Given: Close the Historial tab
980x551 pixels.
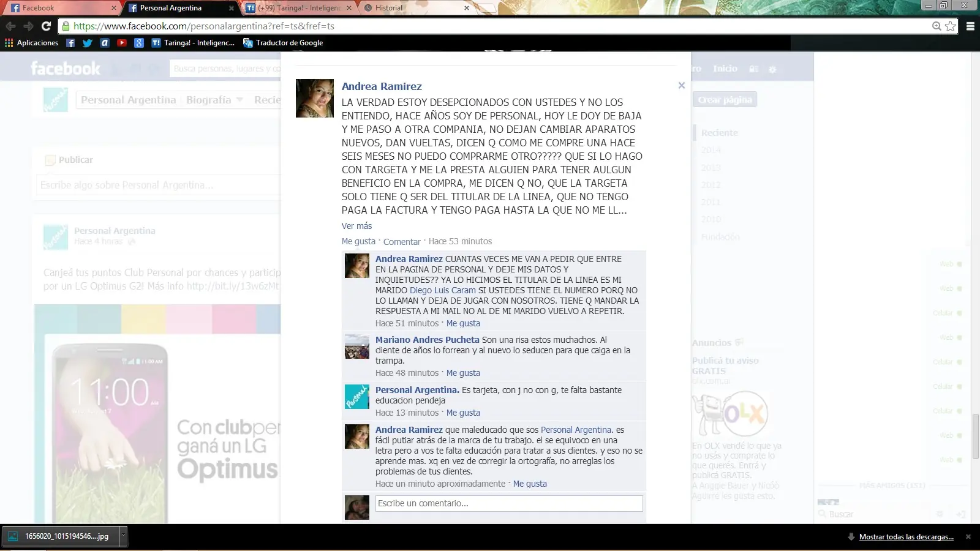Looking at the screenshot, I should 467,8.
